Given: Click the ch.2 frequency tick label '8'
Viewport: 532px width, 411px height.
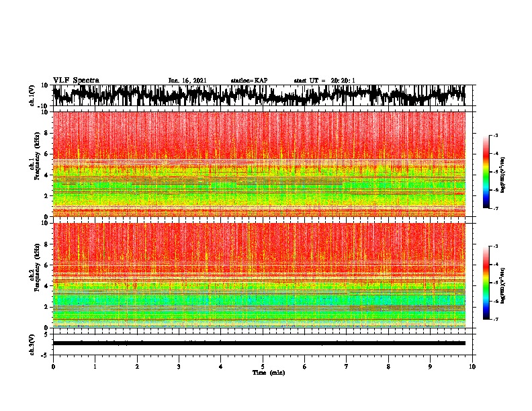Looking at the screenshot, I should (47, 244).
